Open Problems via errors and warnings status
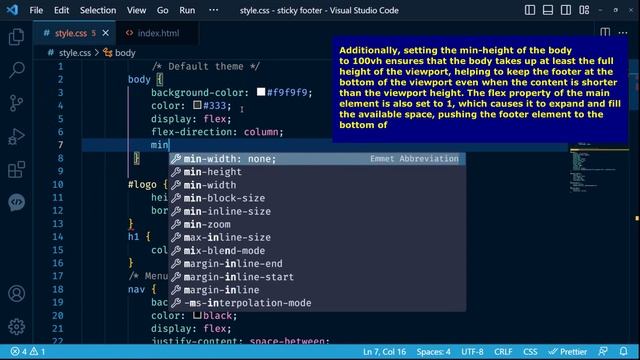Image resolution: width=640 pixels, height=360 pixels. (x=28, y=351)
